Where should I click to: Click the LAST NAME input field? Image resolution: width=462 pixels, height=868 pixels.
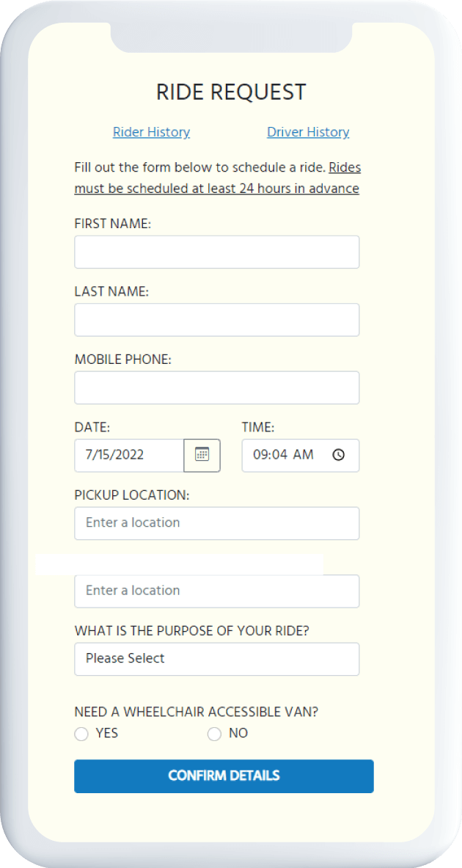click(216, 319)
